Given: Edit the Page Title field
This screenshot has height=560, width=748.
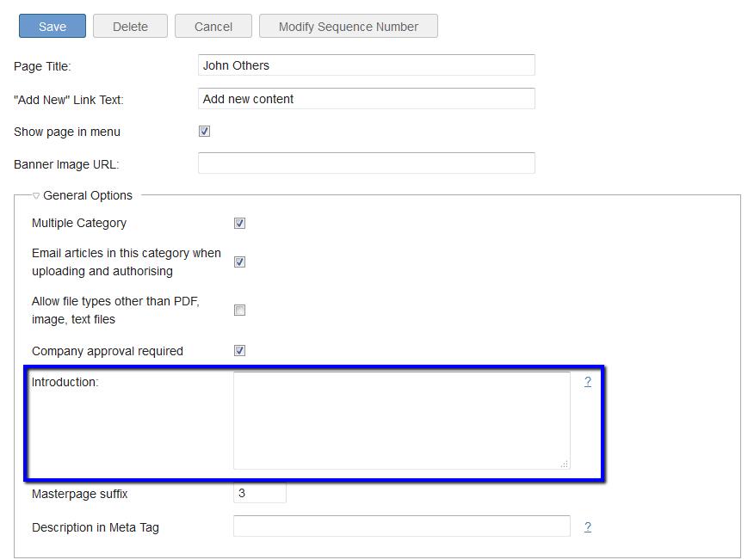Looking at the screenshot, I should tap(367, 65).
